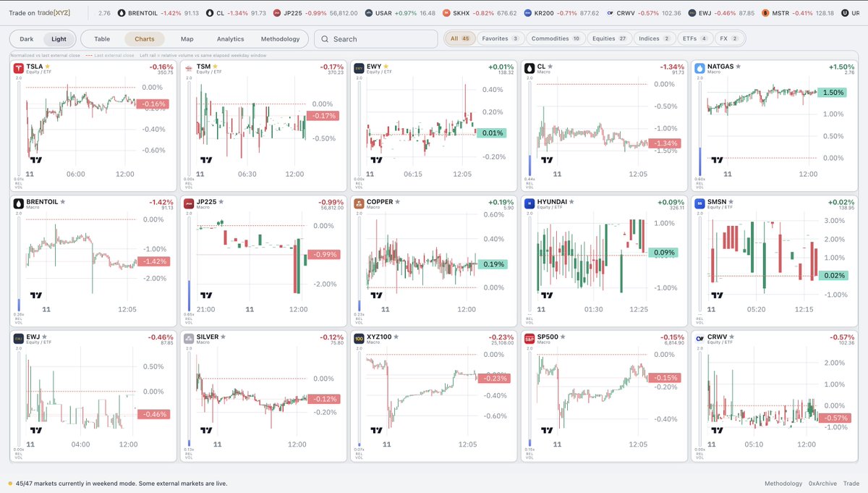The image size is (868, 493).
Task: Filter by FX 2
Action: 729,38
